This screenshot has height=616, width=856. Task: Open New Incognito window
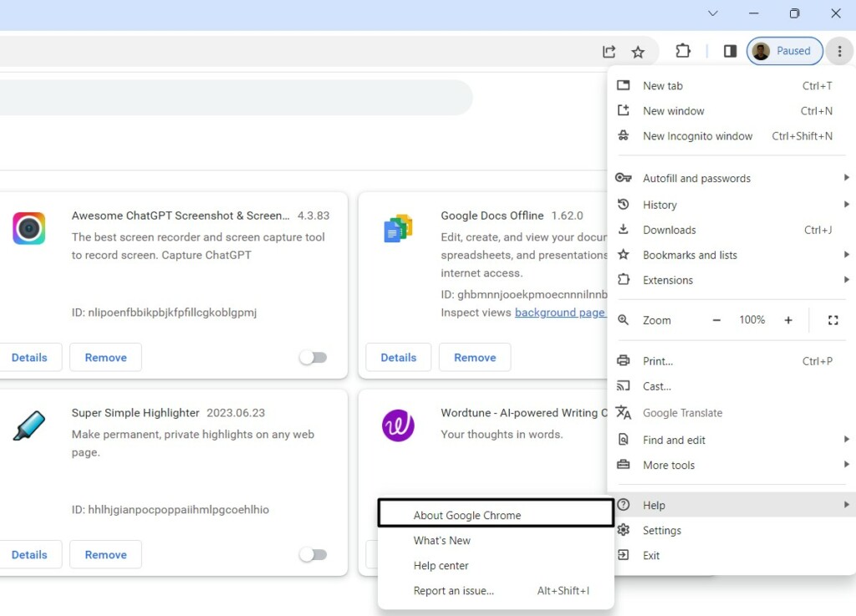697,136
